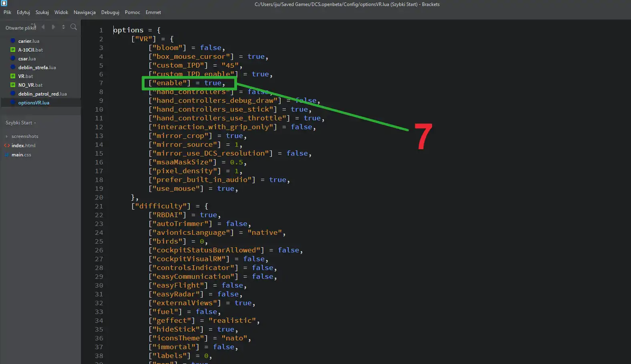Click the "autoTrimmer" key text
The width and height of the screenshot is (631, 364).
tap(180, 224)
